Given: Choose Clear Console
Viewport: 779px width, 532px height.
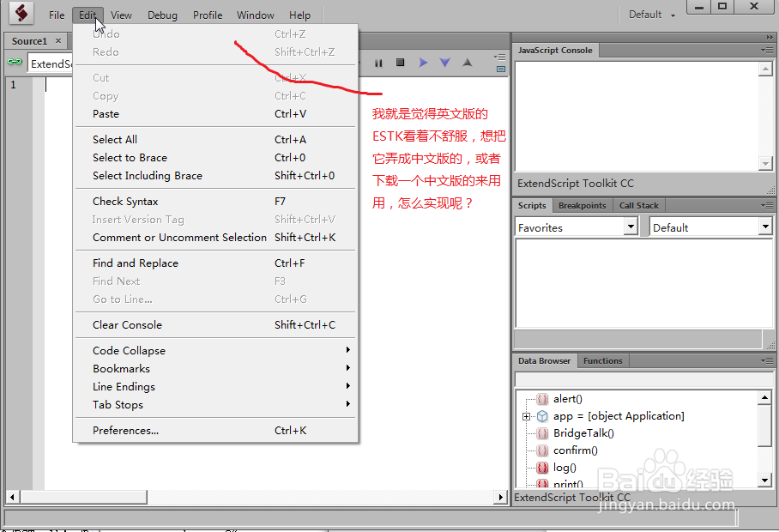Looking at the screenshot, I should pos(215,325).
